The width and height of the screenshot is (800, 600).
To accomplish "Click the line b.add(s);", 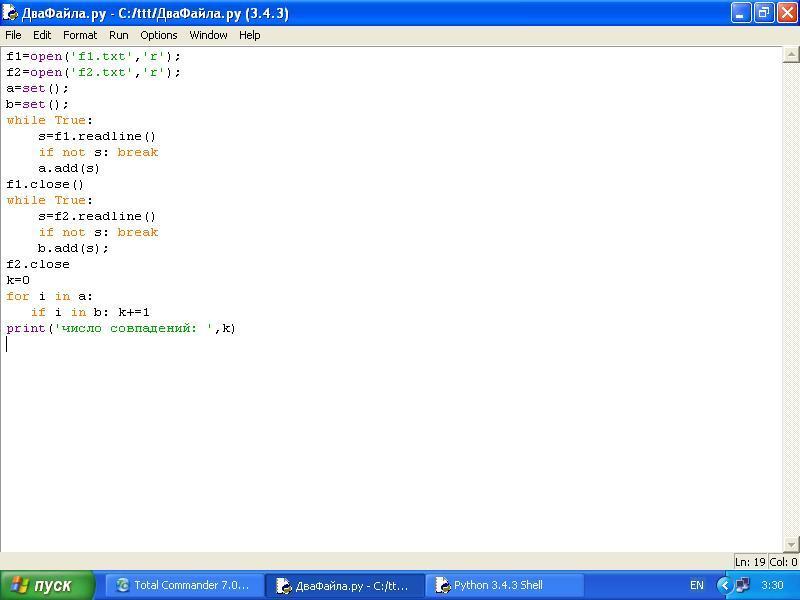I will pyautogui.click(x=73, y=248).
